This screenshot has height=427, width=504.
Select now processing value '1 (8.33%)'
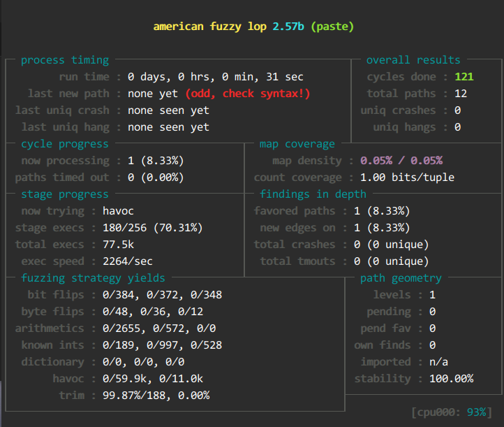pyautogui.click(x=156, y=161)
